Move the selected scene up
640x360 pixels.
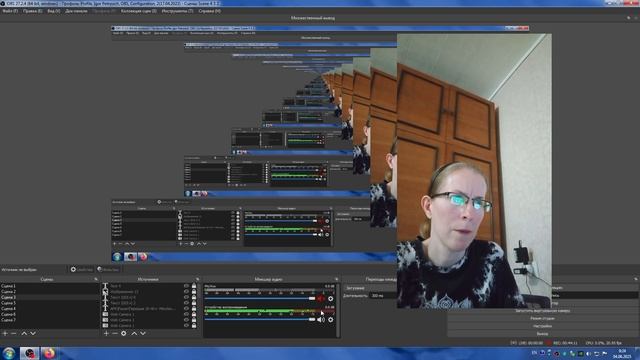point(24,333)
